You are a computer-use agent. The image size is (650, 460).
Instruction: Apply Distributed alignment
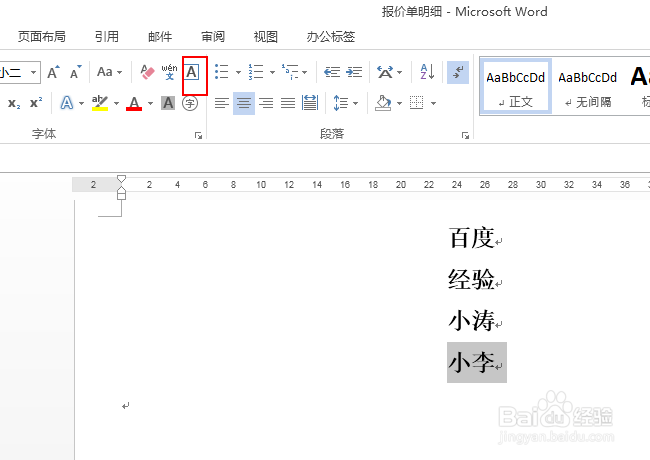310,103
